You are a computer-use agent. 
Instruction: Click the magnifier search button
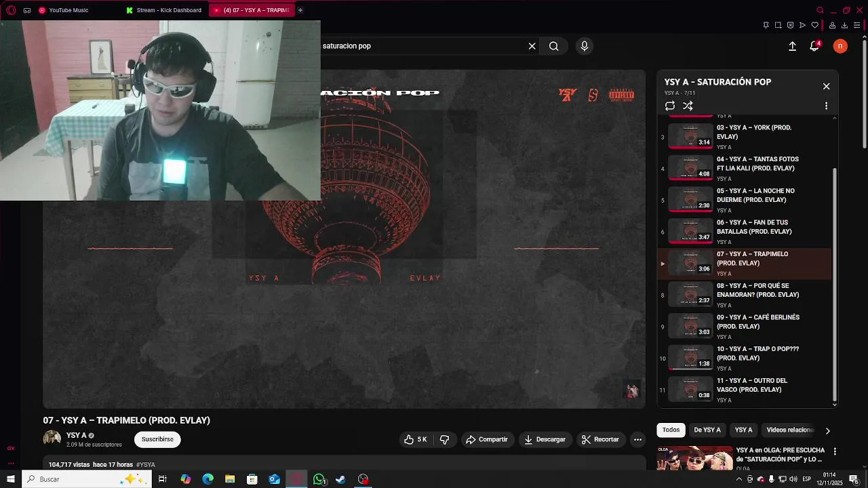(554, 46)
